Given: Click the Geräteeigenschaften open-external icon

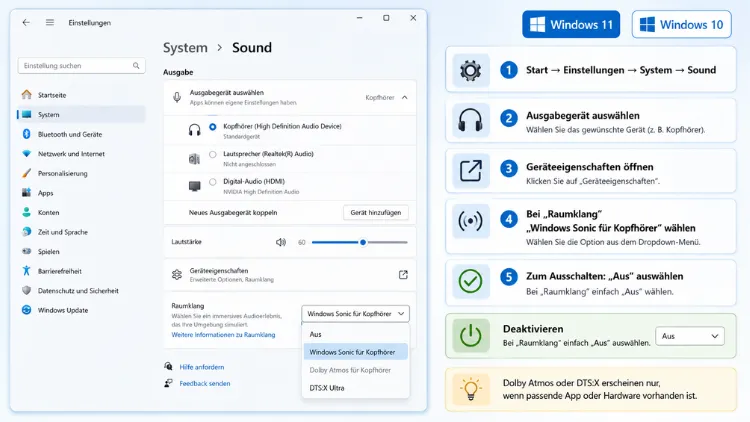Looking at the screenshot, I should [x=403, y=275].
